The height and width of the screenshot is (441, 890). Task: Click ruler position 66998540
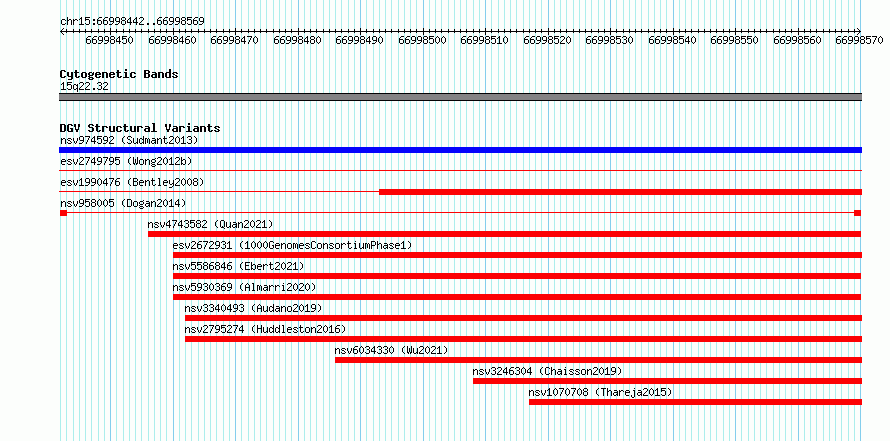(672, 40)
